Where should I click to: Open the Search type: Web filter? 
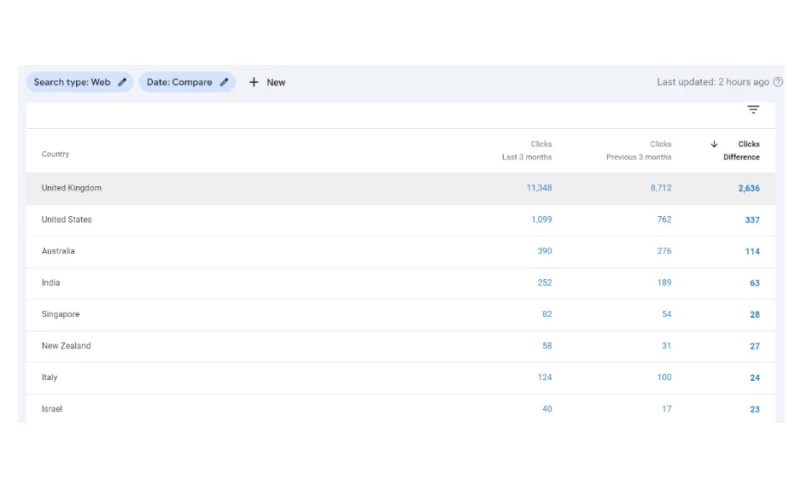(x=72, y=83)
